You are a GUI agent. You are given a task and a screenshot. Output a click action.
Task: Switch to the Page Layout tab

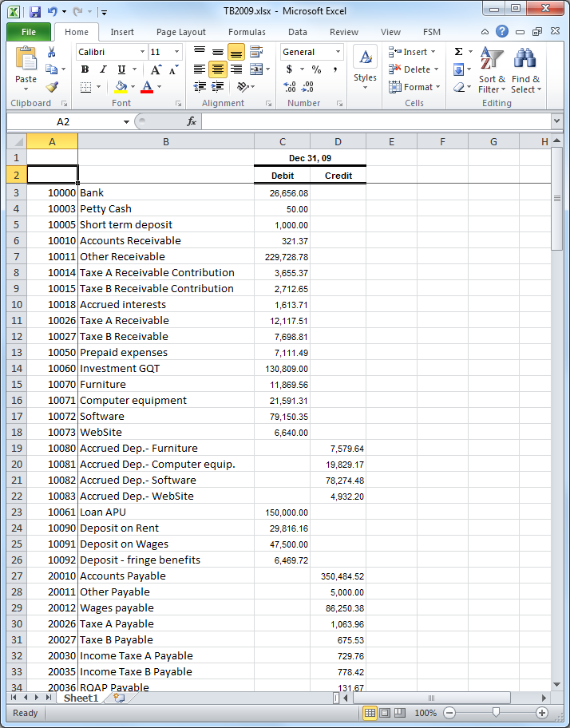181,32
